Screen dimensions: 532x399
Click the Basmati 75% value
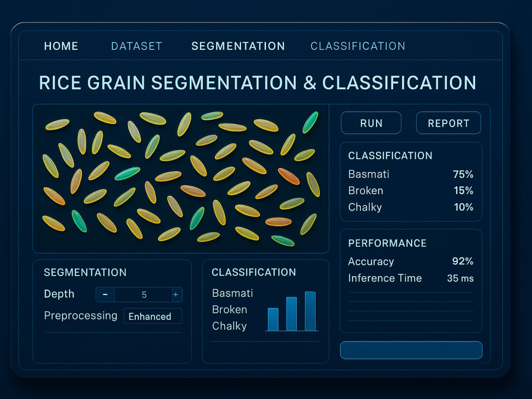463,174
